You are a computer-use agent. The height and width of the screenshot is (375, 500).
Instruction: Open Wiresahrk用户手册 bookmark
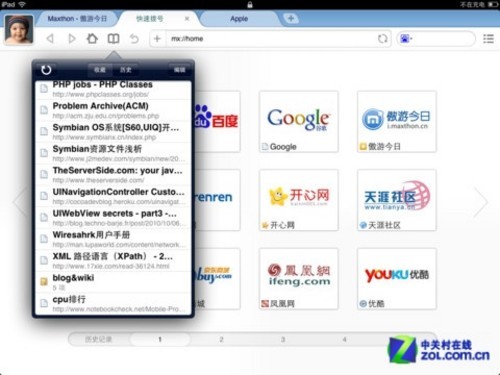113,239
